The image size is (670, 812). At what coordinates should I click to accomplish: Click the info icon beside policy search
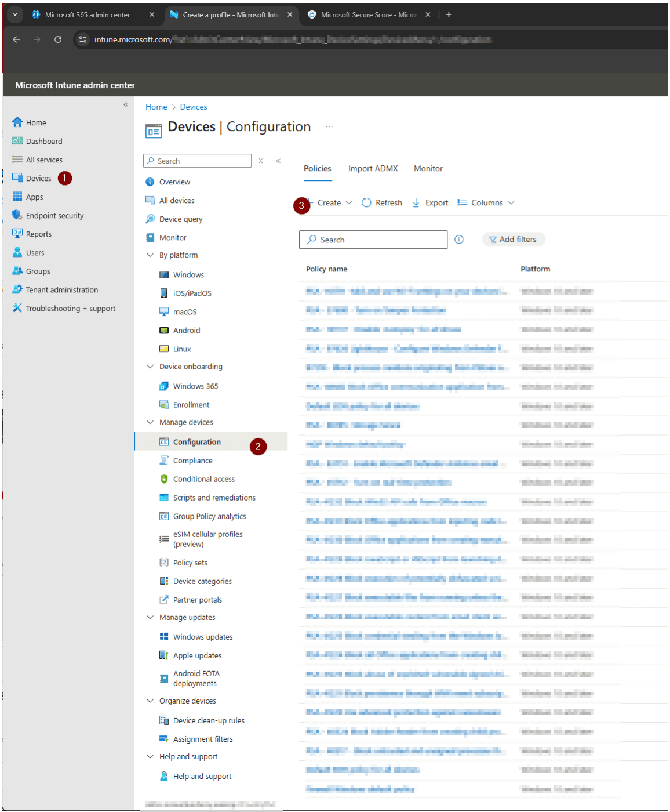point(459,240)
